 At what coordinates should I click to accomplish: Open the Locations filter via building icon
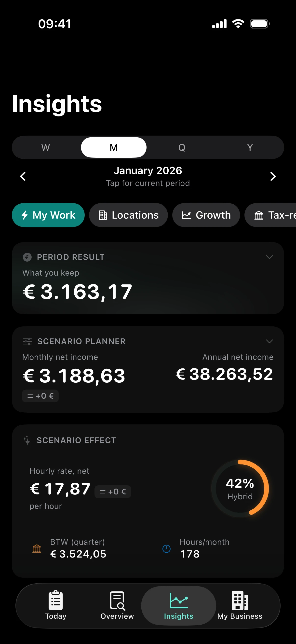point(102,215)
